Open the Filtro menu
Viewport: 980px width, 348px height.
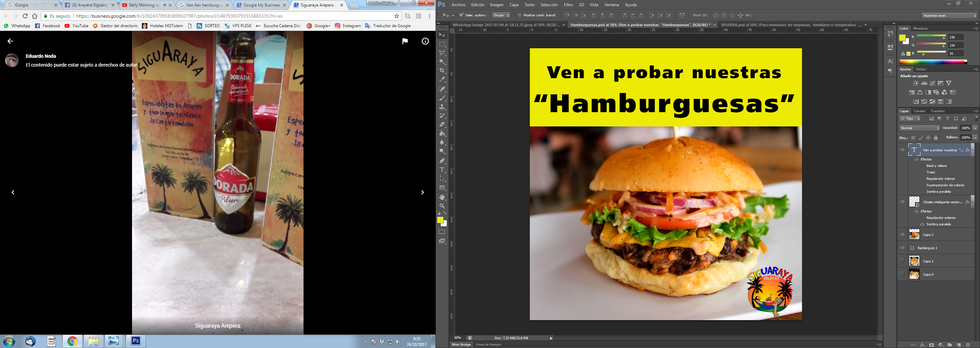point(568,5)
